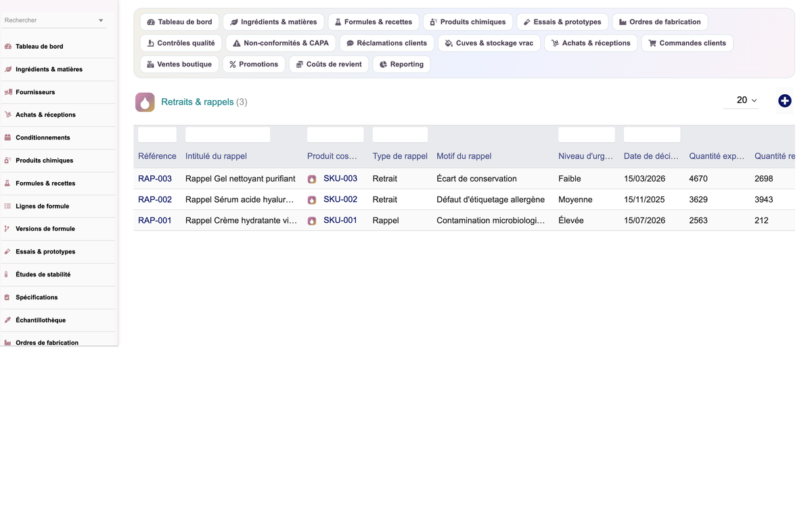Follow the SKU-001 product link
Screen dimensions: 812x508
[x=340, y=220]
